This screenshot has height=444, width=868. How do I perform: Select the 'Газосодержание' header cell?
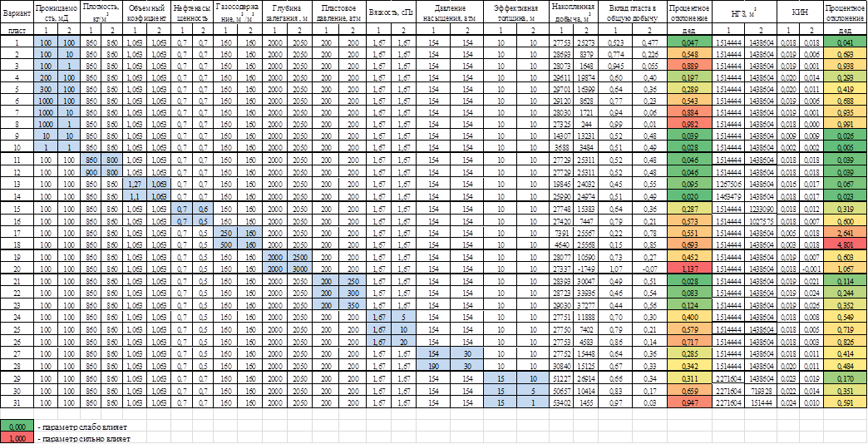(237, 12)
